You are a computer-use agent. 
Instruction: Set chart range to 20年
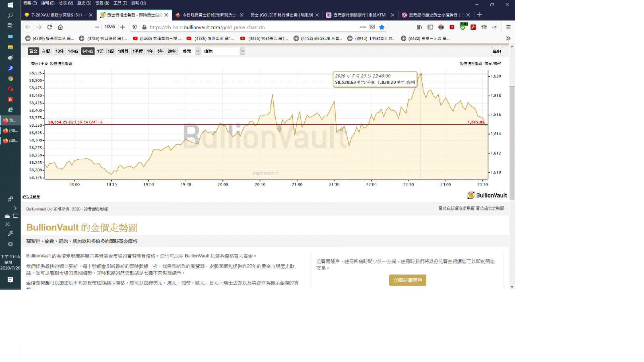[x=172, y=51]
